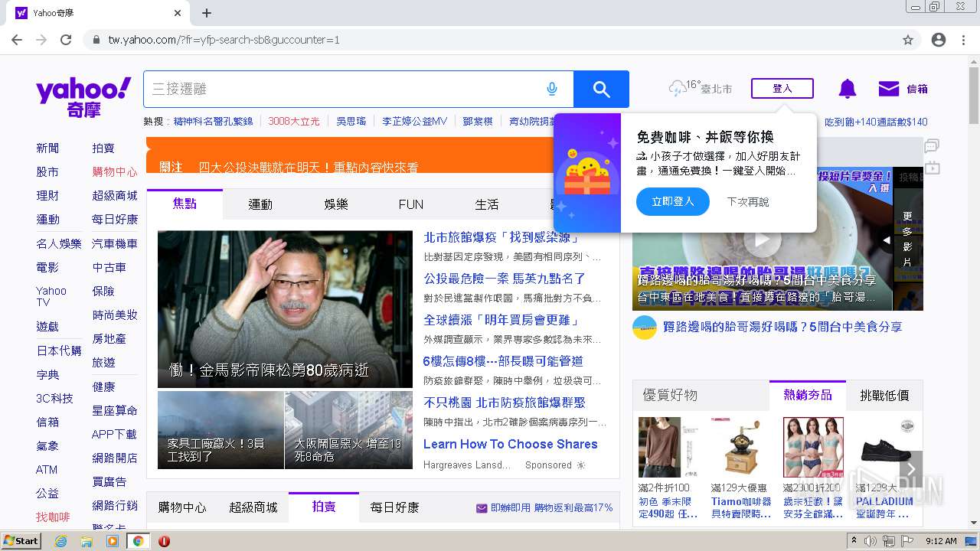Click the Tiamo咖啡器 product image
980x551 pixels.
point(741,448)
